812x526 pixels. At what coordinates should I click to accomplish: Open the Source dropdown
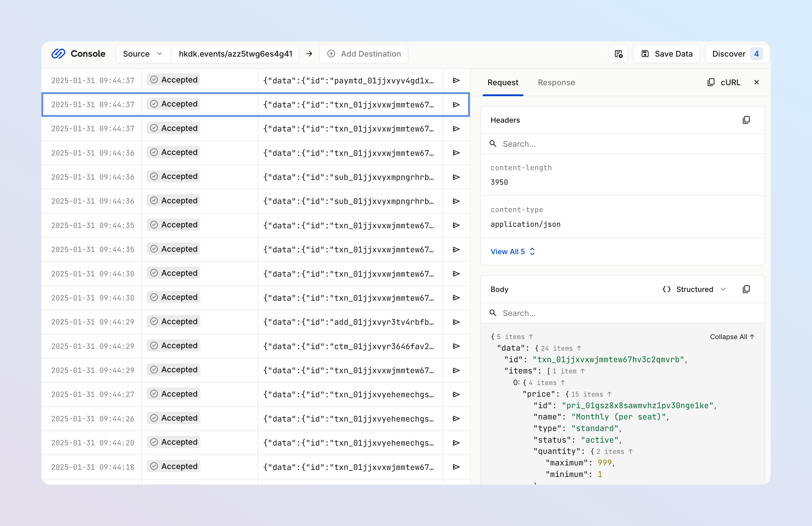tap(143, 54)
